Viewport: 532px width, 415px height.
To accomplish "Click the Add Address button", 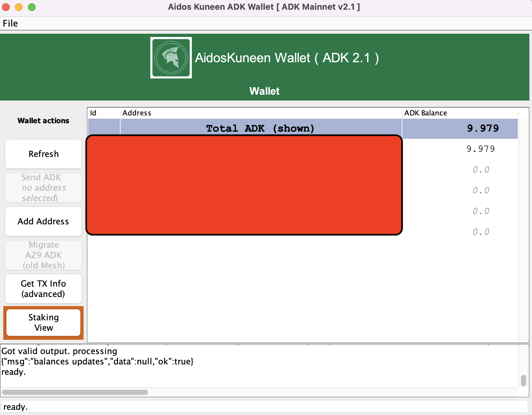I will (43, 221).
